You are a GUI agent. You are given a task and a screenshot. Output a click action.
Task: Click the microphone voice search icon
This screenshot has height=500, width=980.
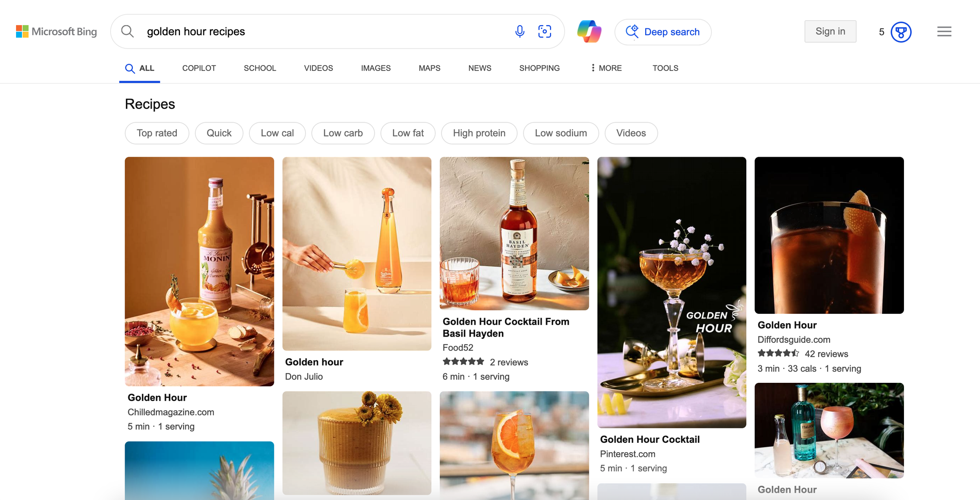pos(519,31)
